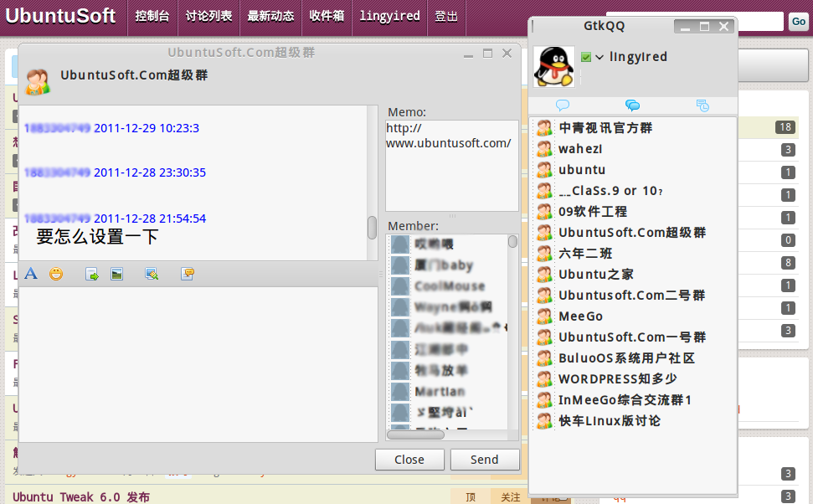Screen dimensions: 813x504
Task: Click the 8 reply count badge
Action: (x=788, y=263)
